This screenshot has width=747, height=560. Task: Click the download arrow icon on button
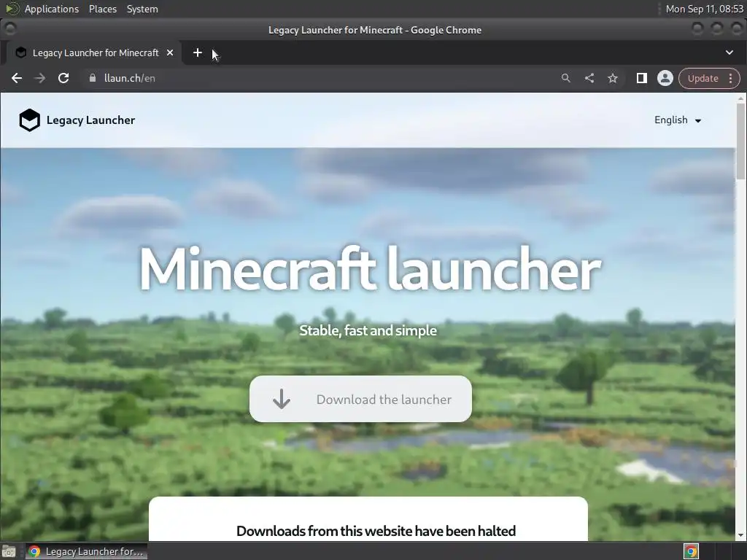[x=282, y=399]
